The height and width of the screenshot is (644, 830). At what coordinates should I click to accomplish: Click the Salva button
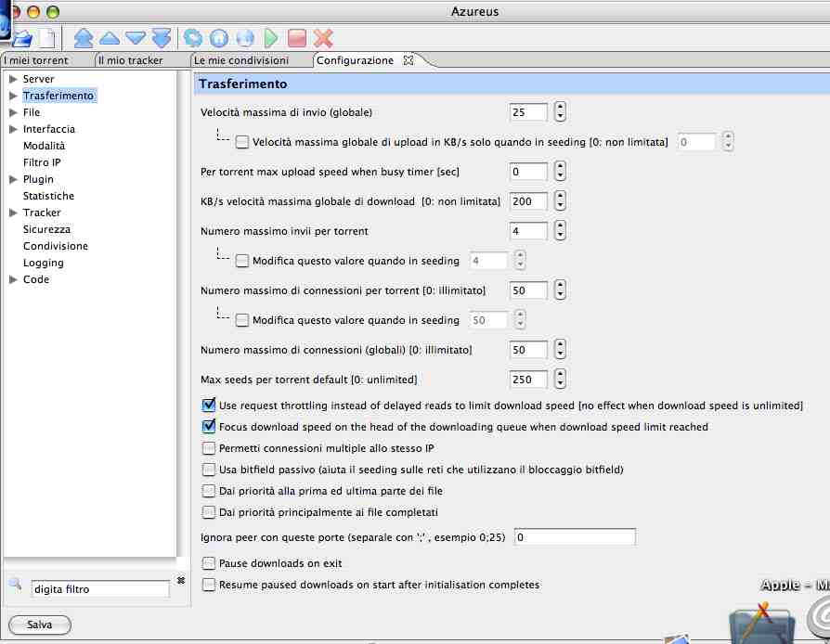click(40, 625)
